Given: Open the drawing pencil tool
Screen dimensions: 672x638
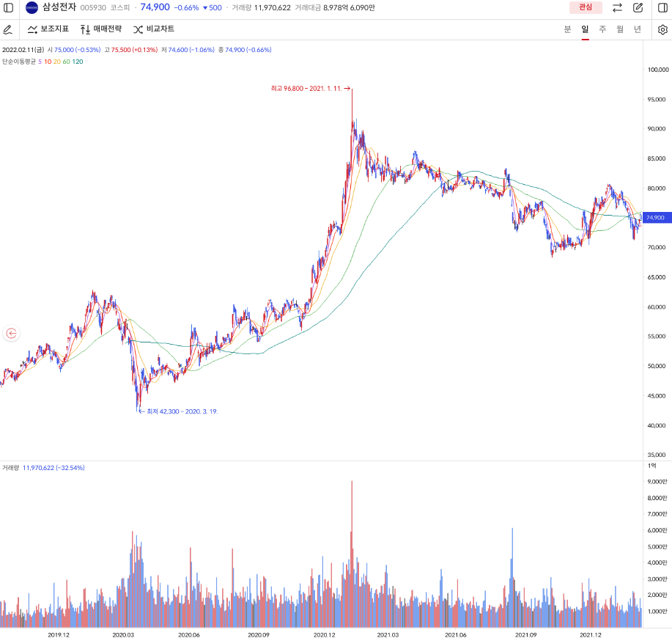Looking at the screenshot, I should pos(8,29).
